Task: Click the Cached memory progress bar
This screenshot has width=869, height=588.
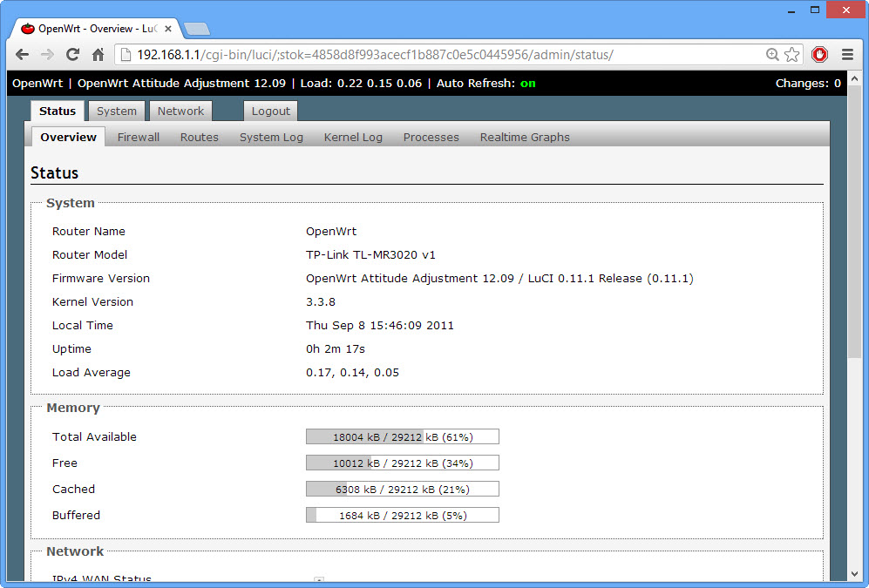Action: pos(403,489)
